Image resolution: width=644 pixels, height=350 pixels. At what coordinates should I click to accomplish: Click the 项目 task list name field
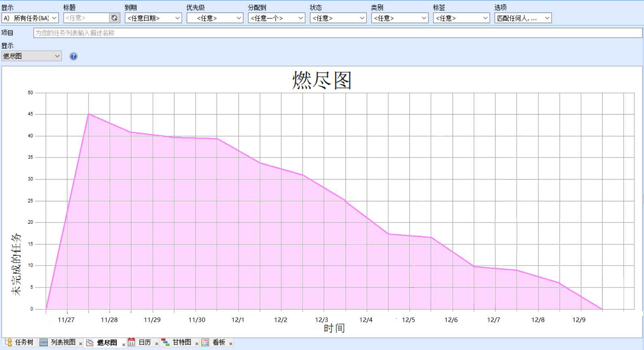tap(338, 33)
